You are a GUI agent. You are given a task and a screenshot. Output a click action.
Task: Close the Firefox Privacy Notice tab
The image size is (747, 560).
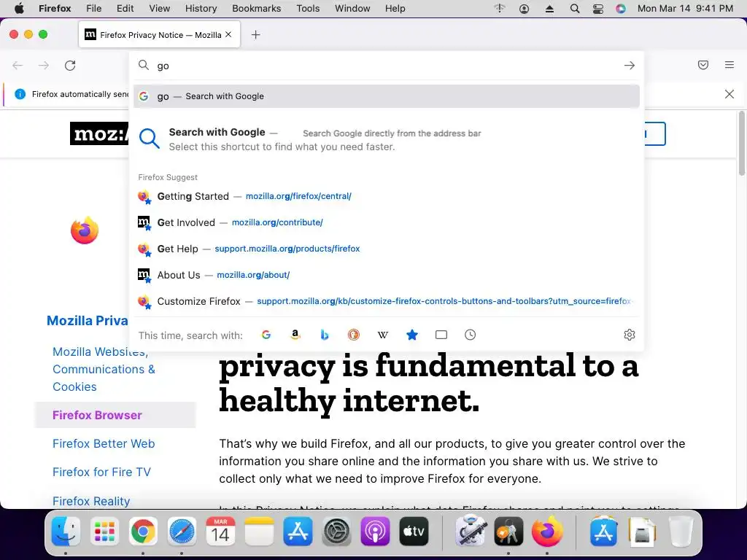pos(228,34)
